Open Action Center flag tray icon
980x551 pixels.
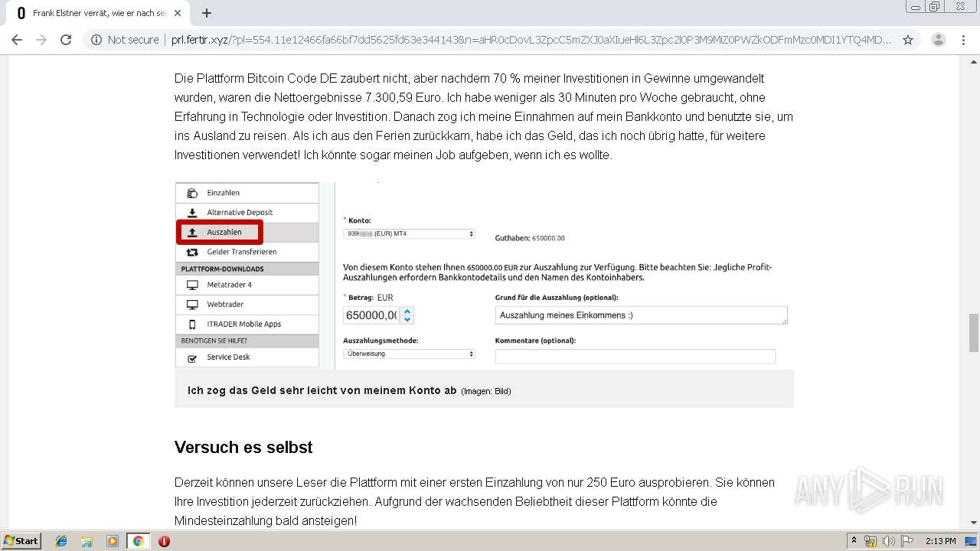coord(907,541)
